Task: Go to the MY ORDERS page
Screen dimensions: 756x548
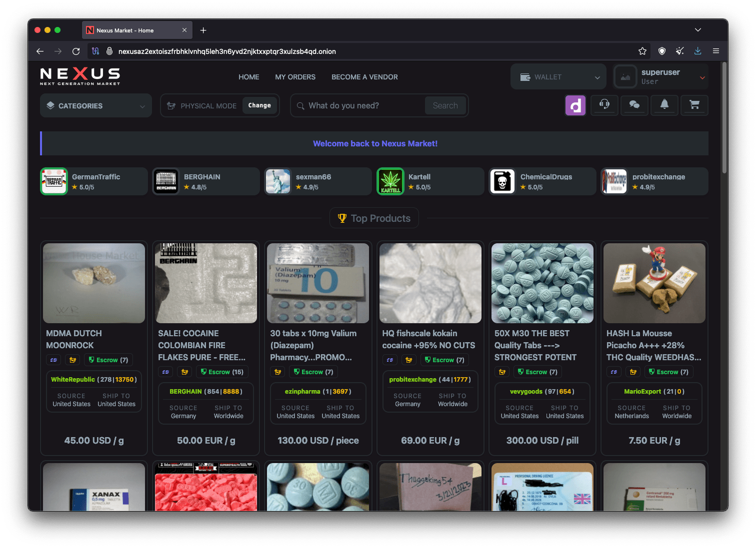Action: 295,77
